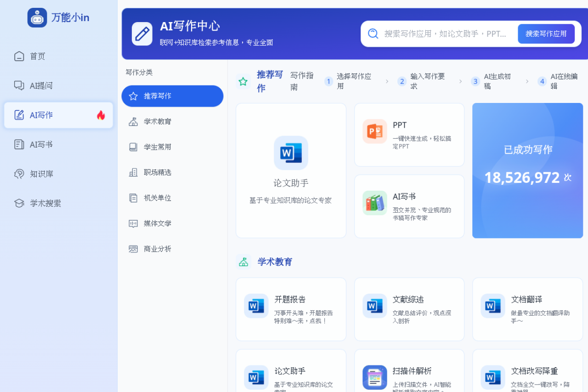The image size is (588, 392).
Task: Click the large Word icon on 论文助手 card
Action: 291,153
